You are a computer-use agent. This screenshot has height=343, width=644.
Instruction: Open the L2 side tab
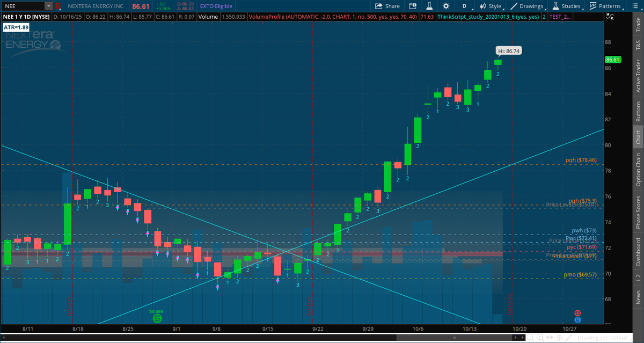tap(638, 277)
